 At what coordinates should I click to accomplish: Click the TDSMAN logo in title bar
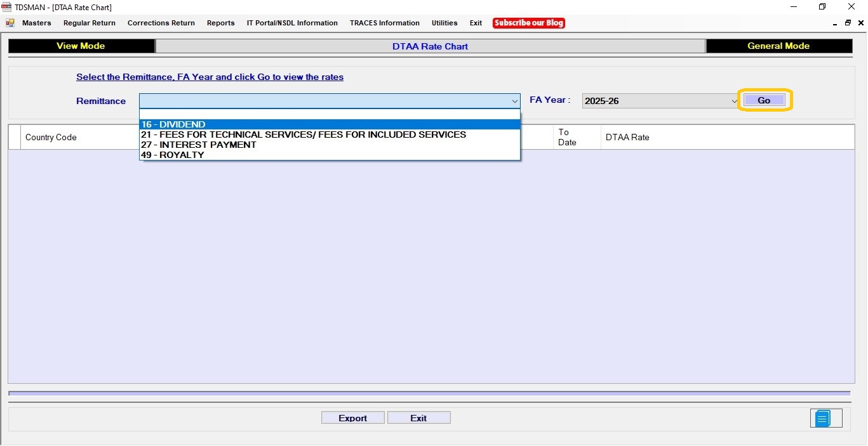click(6, 7)
